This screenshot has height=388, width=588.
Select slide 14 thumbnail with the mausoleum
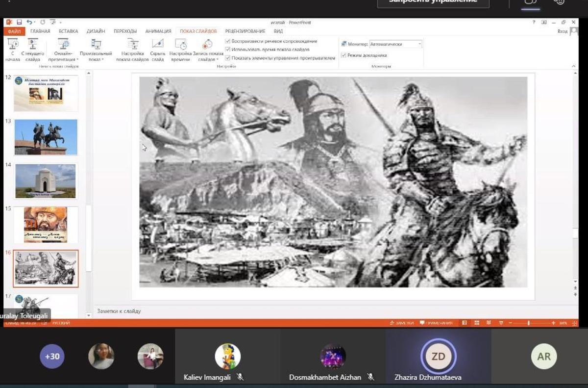(46, 181)
